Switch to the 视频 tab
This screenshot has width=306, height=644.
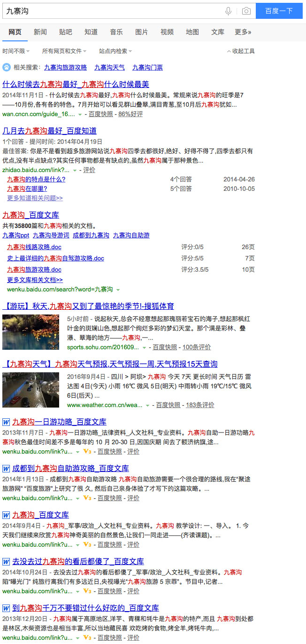[167, 32]
